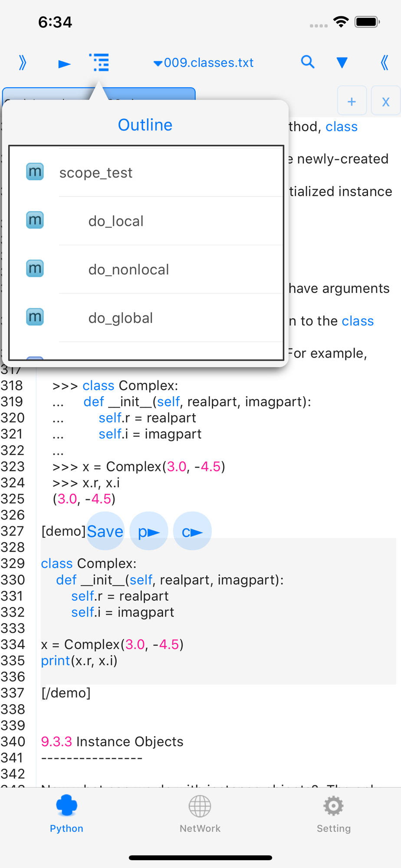Select do_nonlocal in the Outline list
Image resolution: width=401 pixels, height=868 pixels.
(146, 270)
